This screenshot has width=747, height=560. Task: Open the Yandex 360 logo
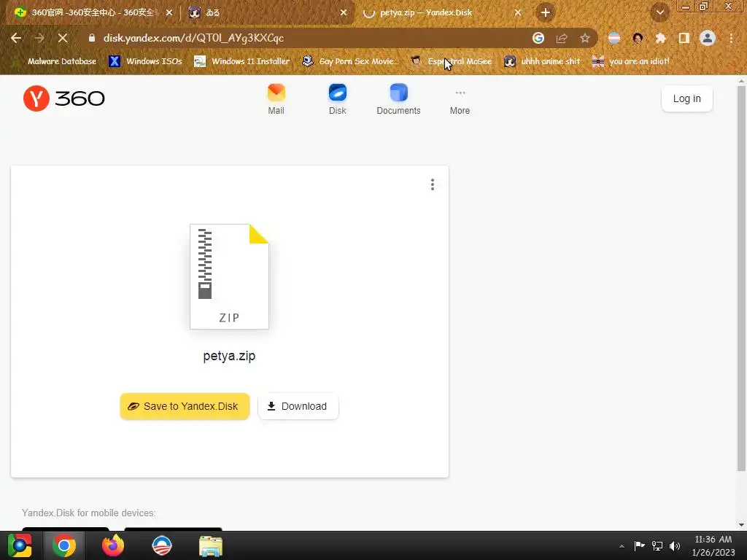coord(64,98)
